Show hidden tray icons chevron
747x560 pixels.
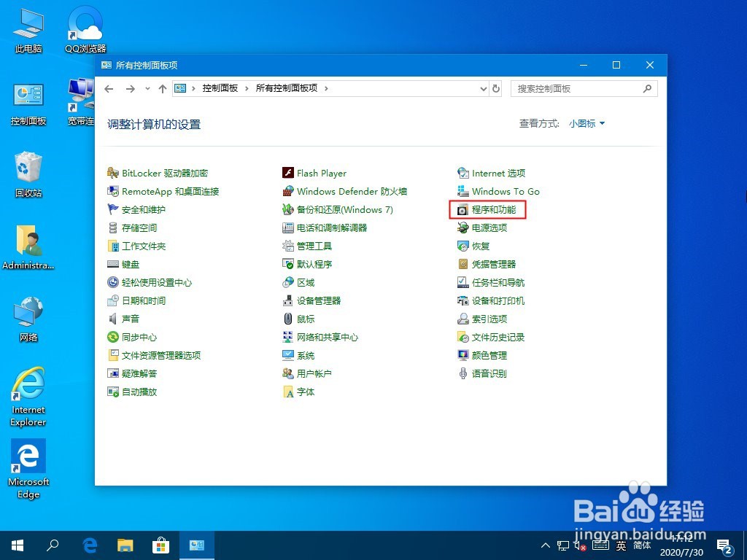pyautogui.click(x=546, y=545)
